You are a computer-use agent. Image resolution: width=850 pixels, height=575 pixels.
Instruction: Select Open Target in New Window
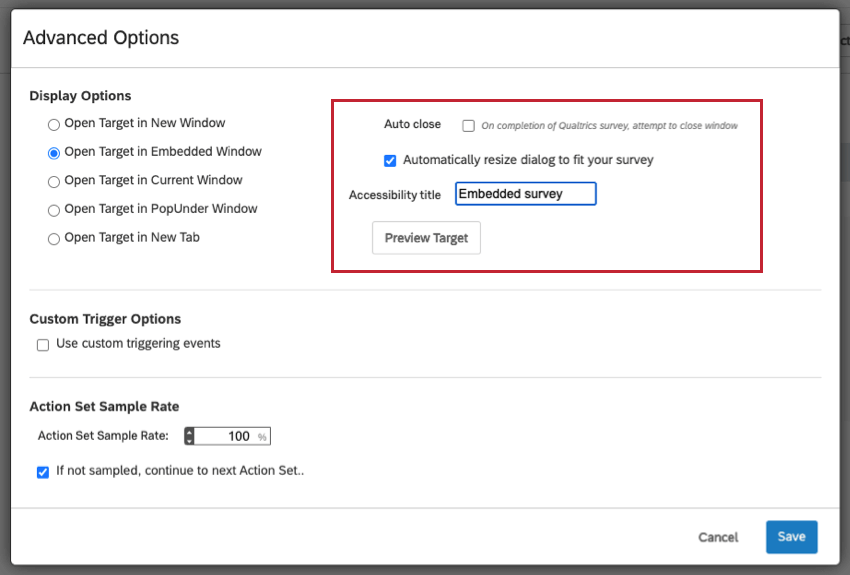tap(54, 124)
